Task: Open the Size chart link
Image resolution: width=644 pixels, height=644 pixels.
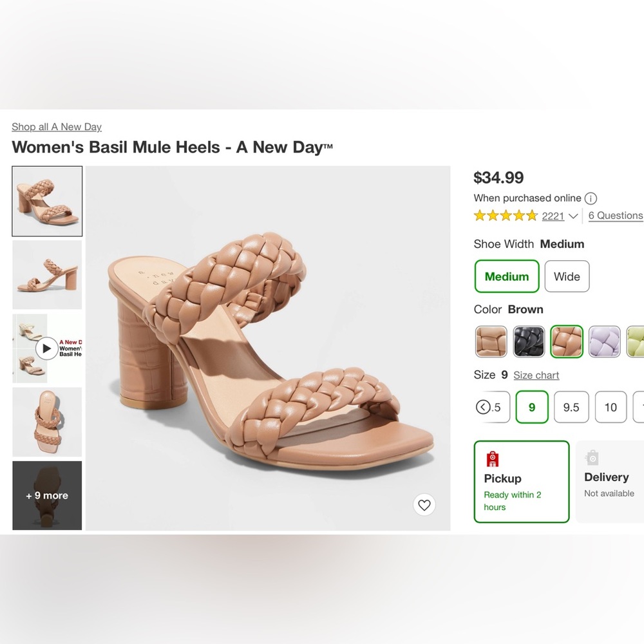Action: click(536, 375)
